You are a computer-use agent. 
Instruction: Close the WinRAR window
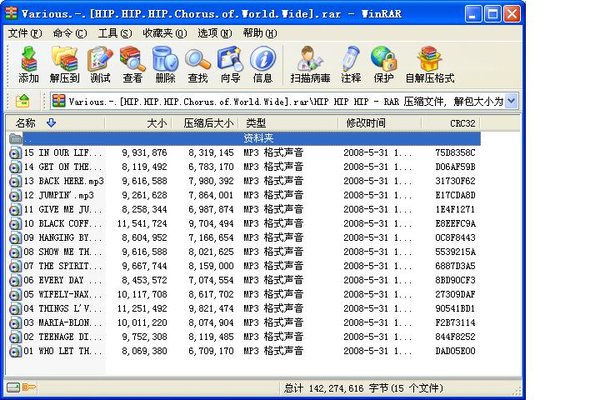click(x=512, y=15)
